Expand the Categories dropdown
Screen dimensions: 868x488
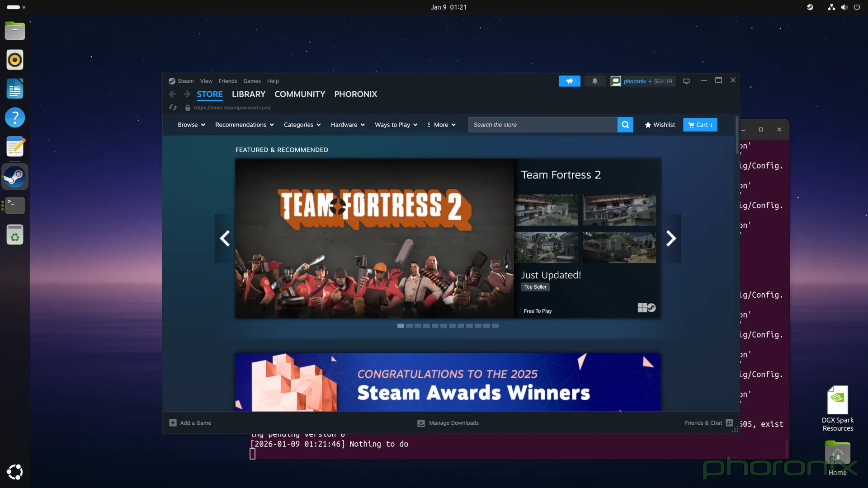(302, 125)
